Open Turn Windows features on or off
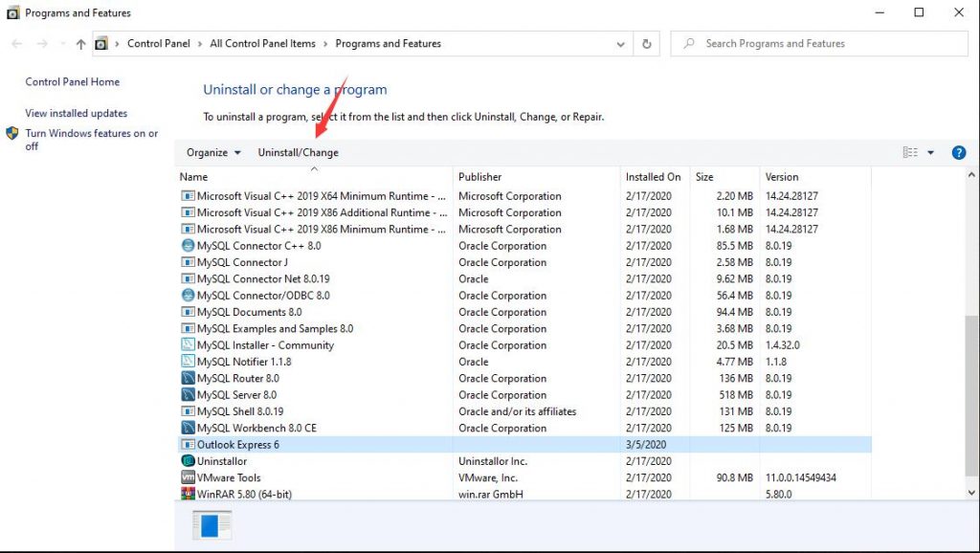The width and height of the screenshot is (980, 553). click(x=91, y=140)
